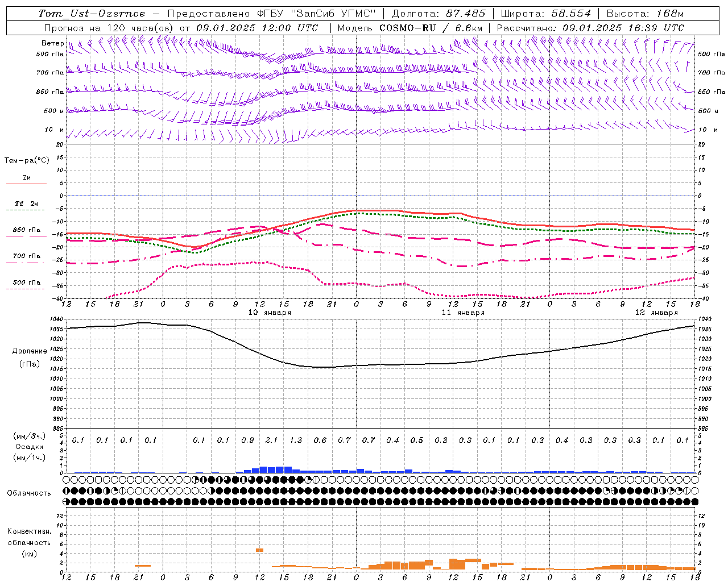Click the "12 января" date label
The height and width of the screenshot is (582, 728).
point(657,313)
